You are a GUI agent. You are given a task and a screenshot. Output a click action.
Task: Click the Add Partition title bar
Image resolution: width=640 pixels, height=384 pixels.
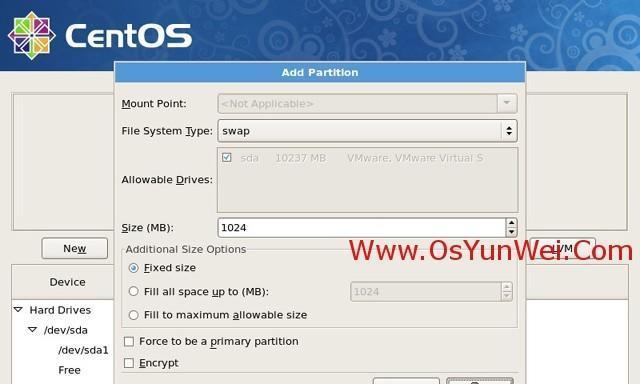(320, 73)
